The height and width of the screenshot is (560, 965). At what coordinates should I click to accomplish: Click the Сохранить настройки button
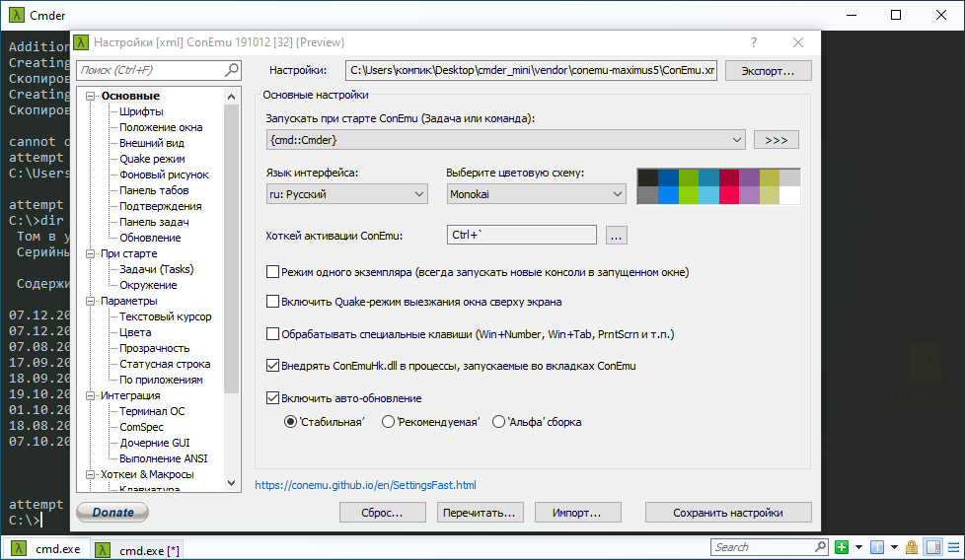(x=728, y=513)
